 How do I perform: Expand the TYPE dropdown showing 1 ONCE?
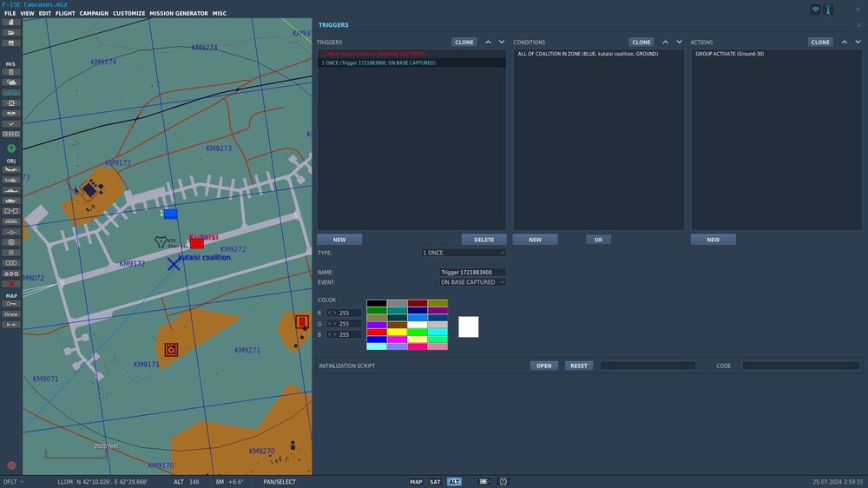464,253
